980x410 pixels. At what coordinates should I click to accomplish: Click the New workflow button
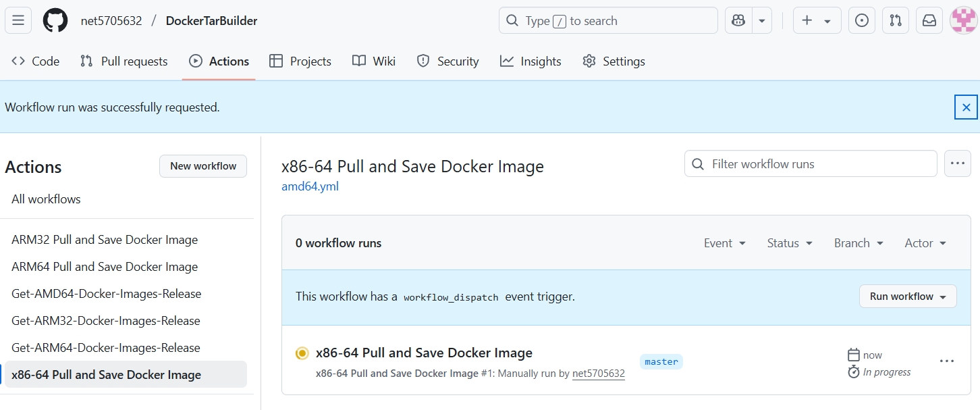[x=203, y=166]
